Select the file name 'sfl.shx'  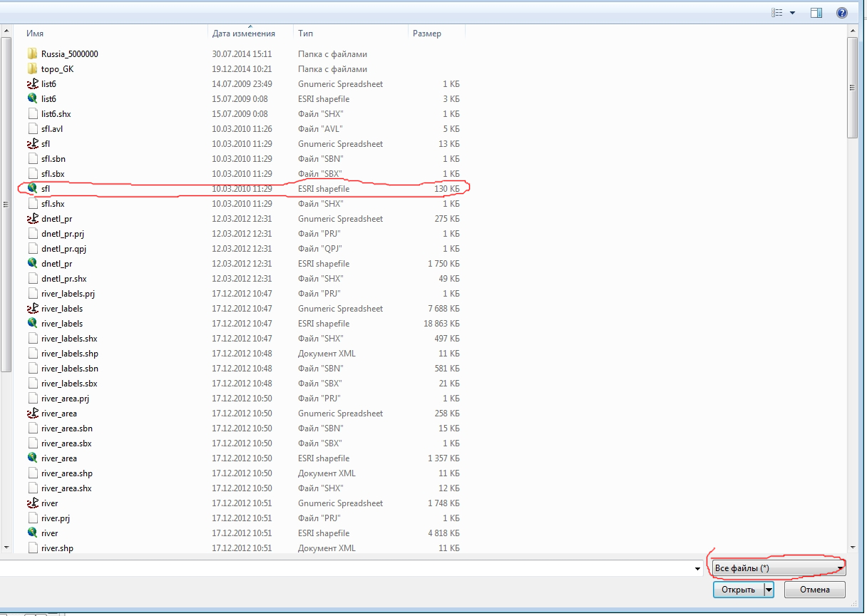tap(53, 204)
